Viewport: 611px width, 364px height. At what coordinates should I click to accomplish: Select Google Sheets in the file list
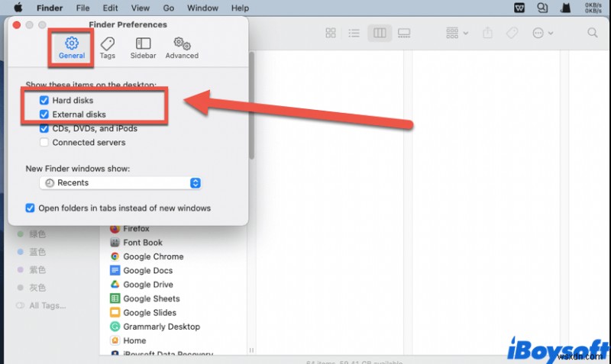tap(151, 298)
